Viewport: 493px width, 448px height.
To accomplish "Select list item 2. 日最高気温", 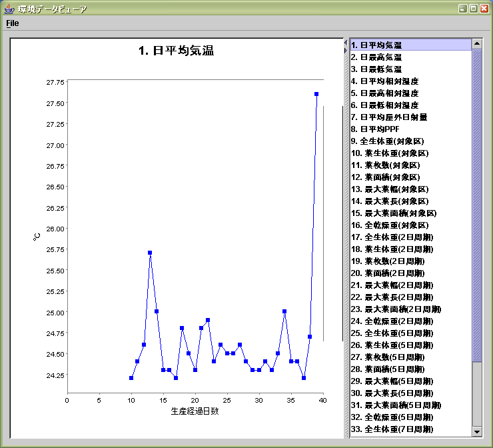I will tap(376, 57).
